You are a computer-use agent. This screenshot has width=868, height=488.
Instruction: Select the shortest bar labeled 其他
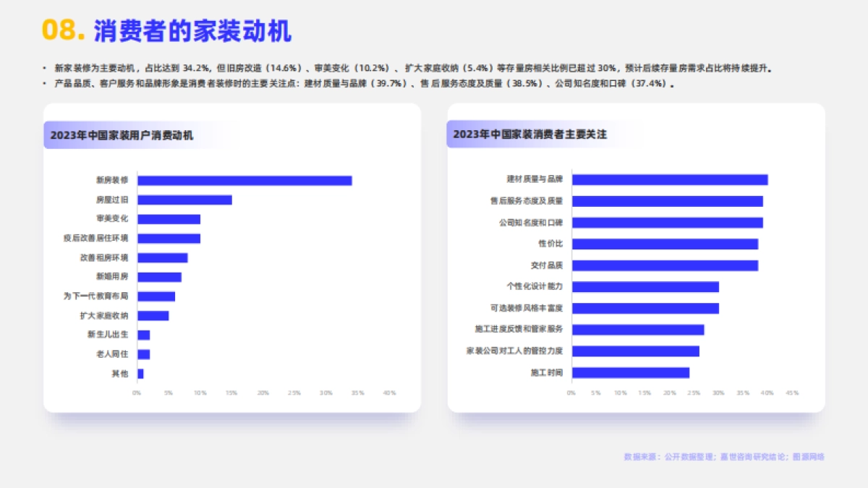[140, 373]
